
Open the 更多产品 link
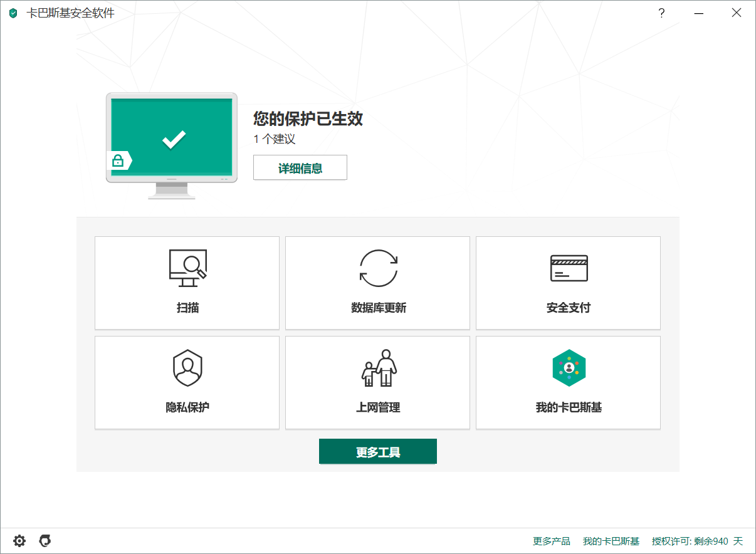pyautogui.click(x=552, y=541)
